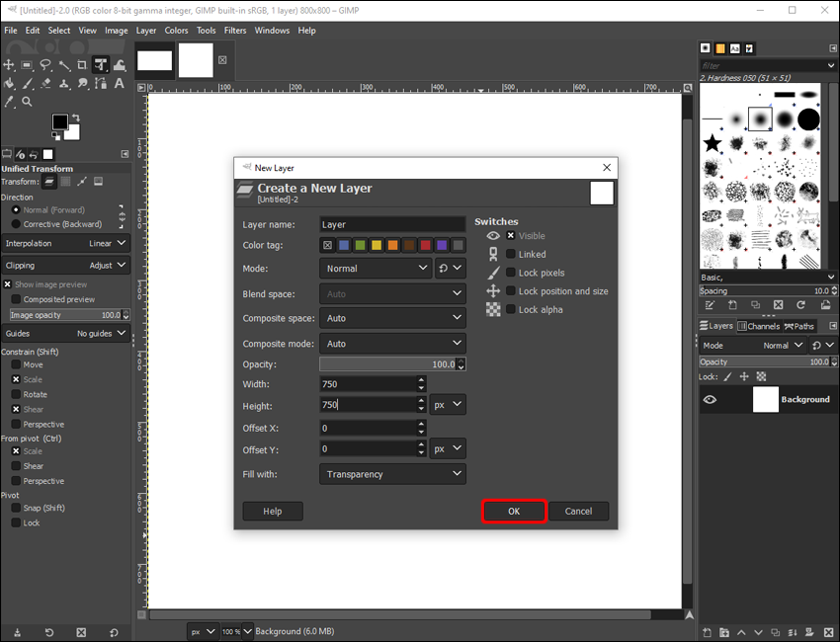Select the Bucket Fill tool

pyautogui.click(x=9, y=84)
